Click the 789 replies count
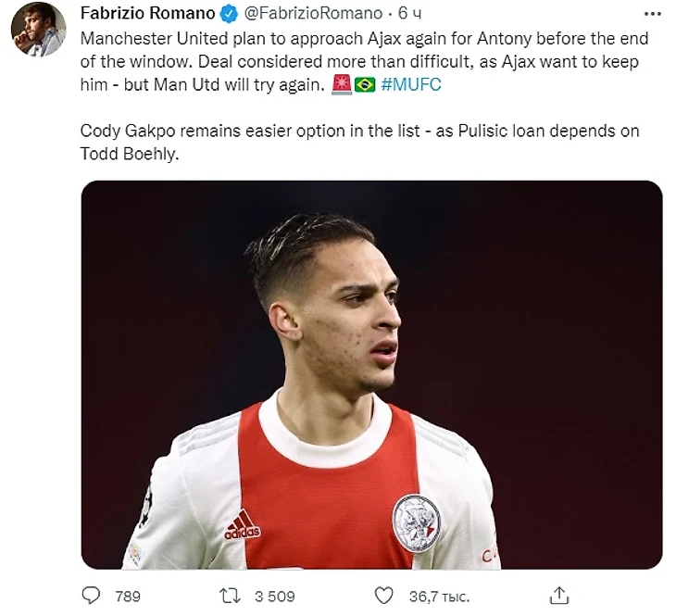The width and height of the screenshot is (676, 616). point(127,596)
